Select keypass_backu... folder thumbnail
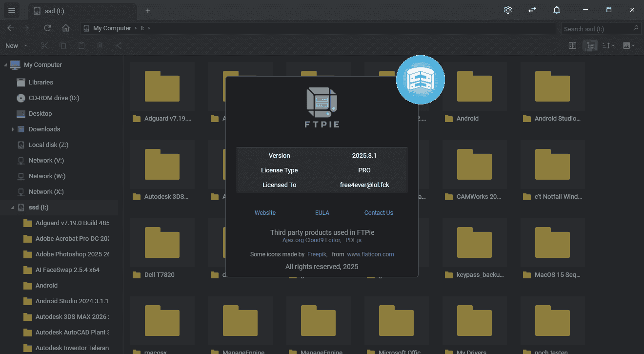 coord(474,243)
